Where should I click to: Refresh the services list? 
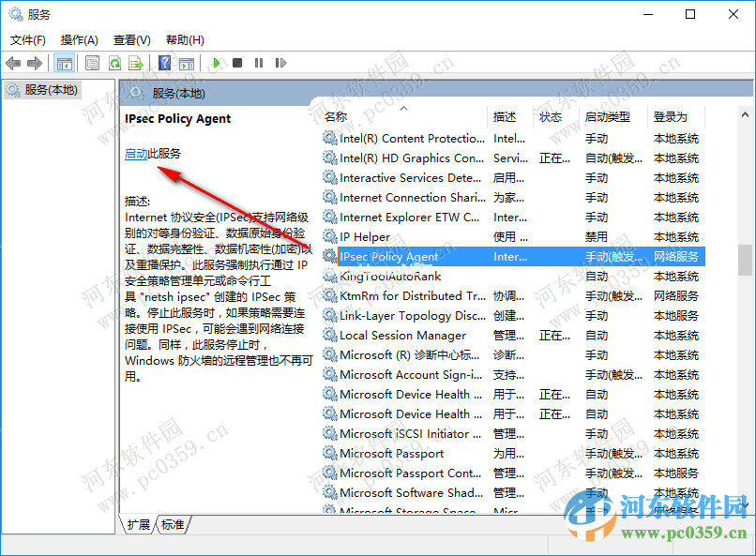click(115, 63)
